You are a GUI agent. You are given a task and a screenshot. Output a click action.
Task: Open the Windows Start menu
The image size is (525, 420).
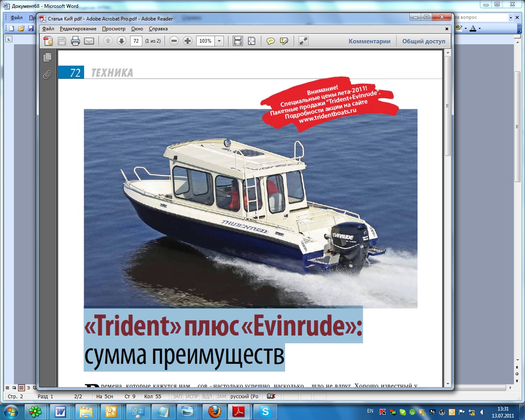pyautogui.click(x=11, y=411)
